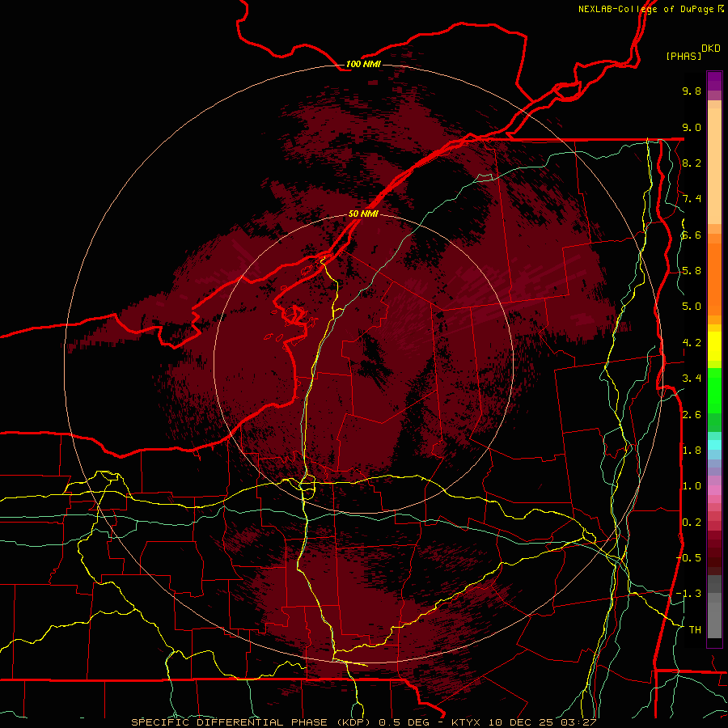Screen dimensions: 728x728
Task: Click the 6.6 legend value
Action: pos(692,235)
